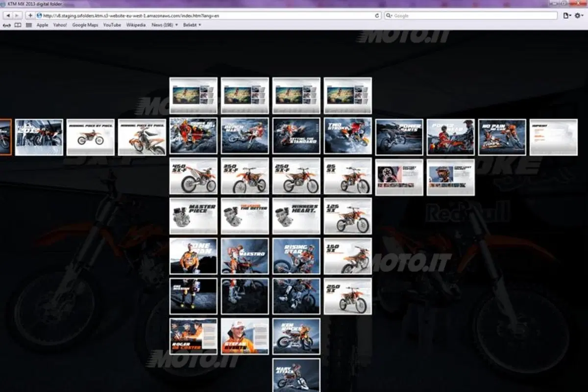Open the Imprint page thumbnail
This screenshot has width=588, height=392.
click(554, 137)
